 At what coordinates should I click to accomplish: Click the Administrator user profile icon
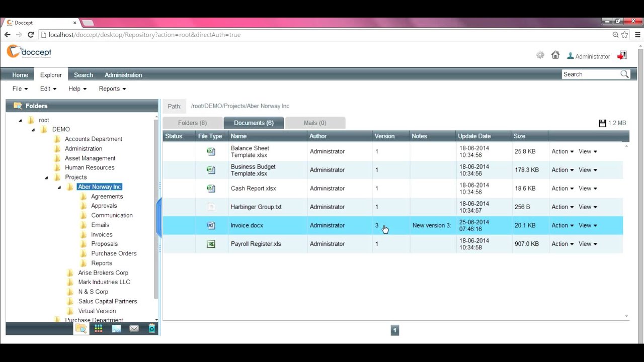[x=570, y=56]
